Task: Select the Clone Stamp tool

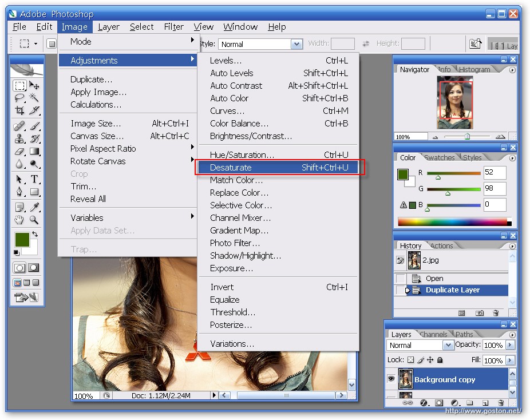Action: [19, 139]
